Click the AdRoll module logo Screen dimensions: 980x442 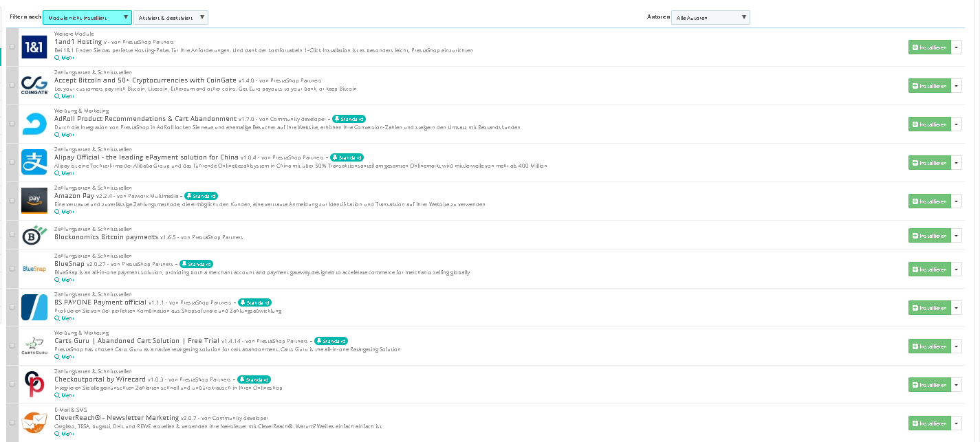tap(34, 124)
